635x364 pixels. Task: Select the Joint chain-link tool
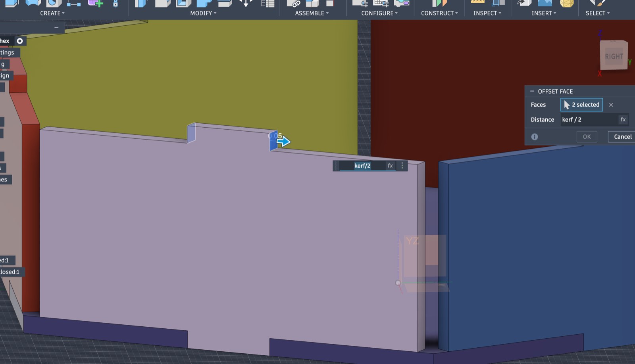tap(294, 3)
